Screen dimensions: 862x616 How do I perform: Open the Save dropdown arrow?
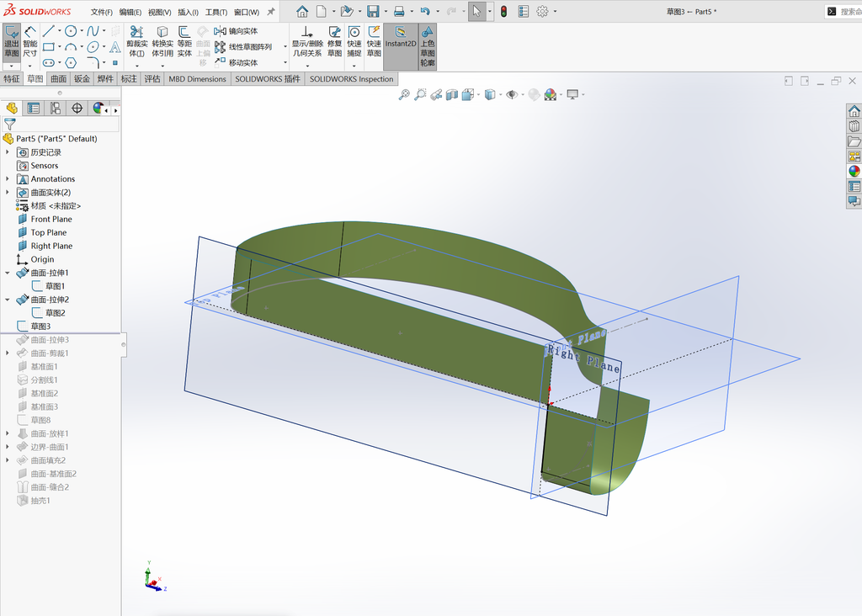point(386,12)
